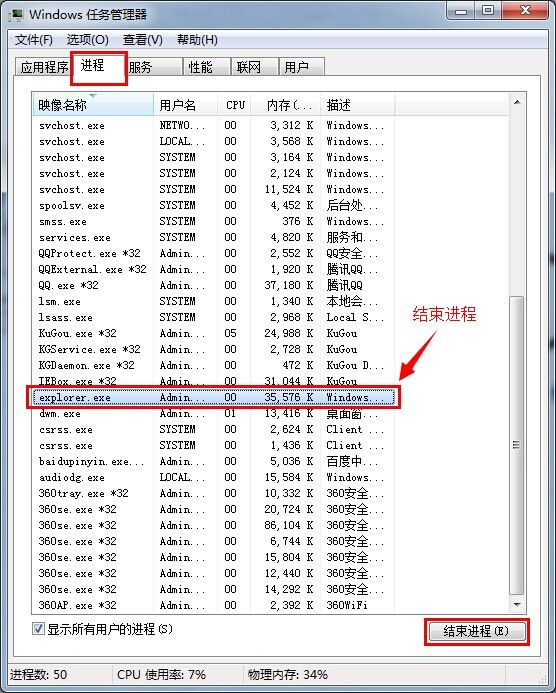556x693 pixels.
Task: Click the 结束进程(E) button
Action: [x=476, y=632]
